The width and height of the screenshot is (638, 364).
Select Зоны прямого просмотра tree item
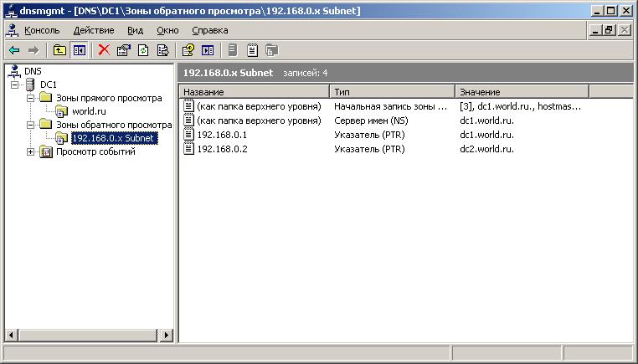109,98
